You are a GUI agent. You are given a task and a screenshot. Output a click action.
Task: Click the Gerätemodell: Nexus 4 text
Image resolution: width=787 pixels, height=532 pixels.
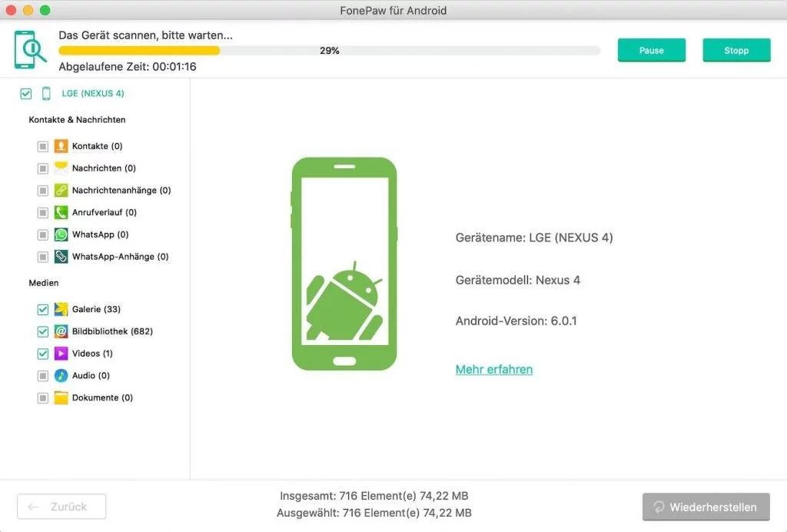tap(517, 280)
